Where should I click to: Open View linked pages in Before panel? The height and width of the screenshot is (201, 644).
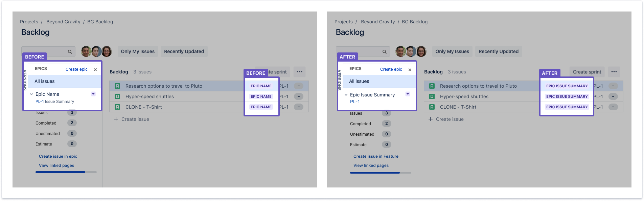click(x=56, y=165)
